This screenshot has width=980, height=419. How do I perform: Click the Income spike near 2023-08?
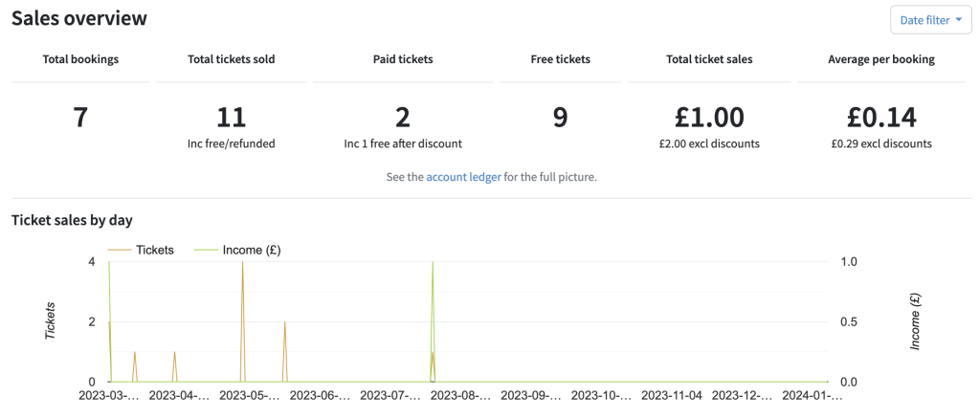pyautogui.click(x=433, y=262)
